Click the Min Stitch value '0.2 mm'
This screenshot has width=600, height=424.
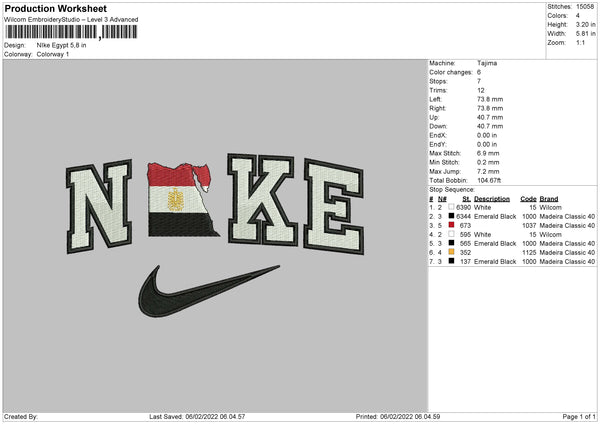(488, 162)
